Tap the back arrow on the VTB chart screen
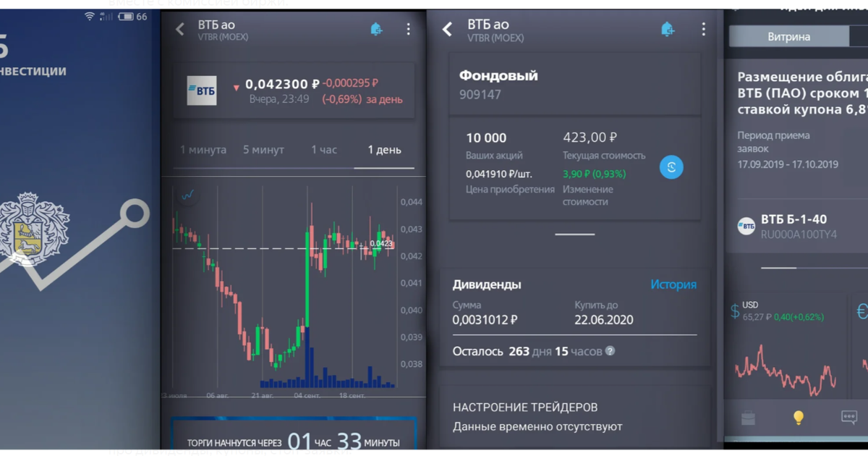 tap(180, 29)
